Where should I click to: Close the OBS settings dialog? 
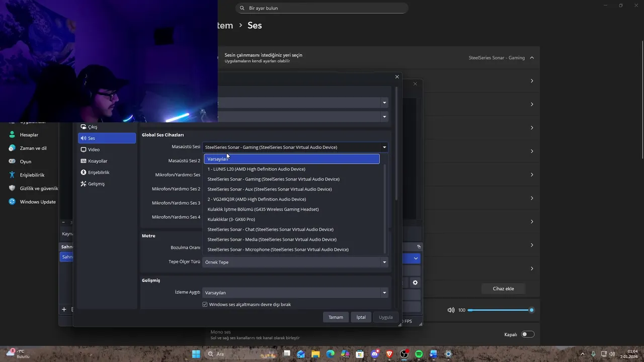[x=397, y=77]
